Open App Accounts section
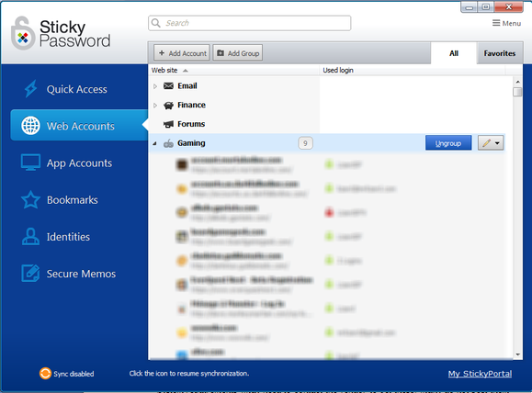Image resolution: width=532 pixels, height=393 pixels. pos(79,163)
